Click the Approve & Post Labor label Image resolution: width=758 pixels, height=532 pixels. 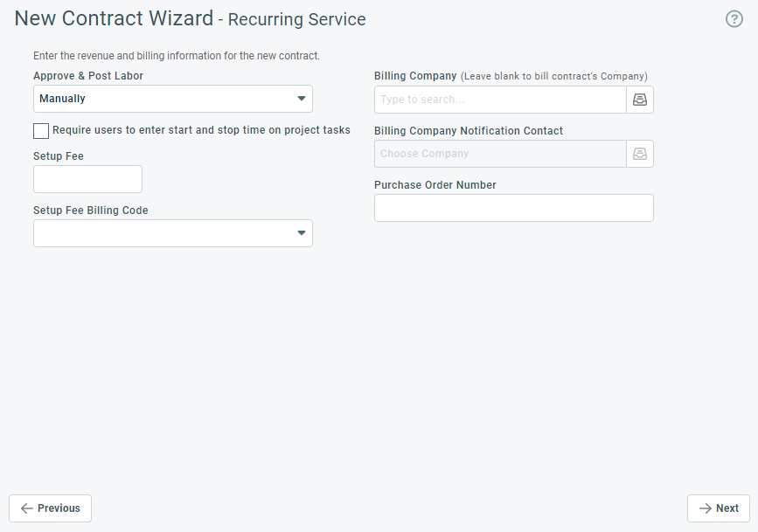tap(88, 76)
